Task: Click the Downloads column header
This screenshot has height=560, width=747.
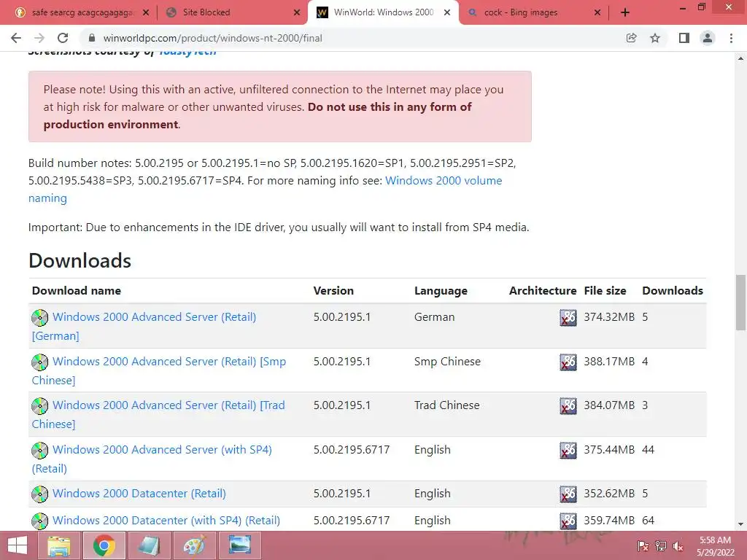Action: tap(673, 290)
